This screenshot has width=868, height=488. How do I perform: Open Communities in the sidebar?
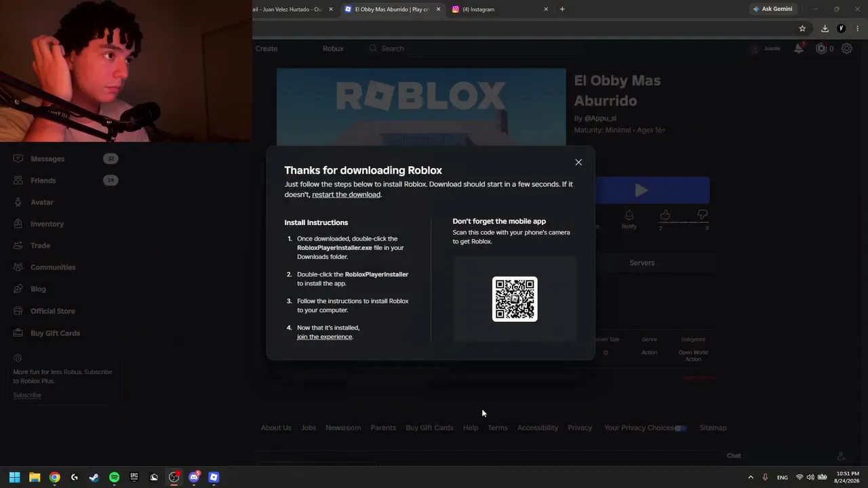point(53,267)
